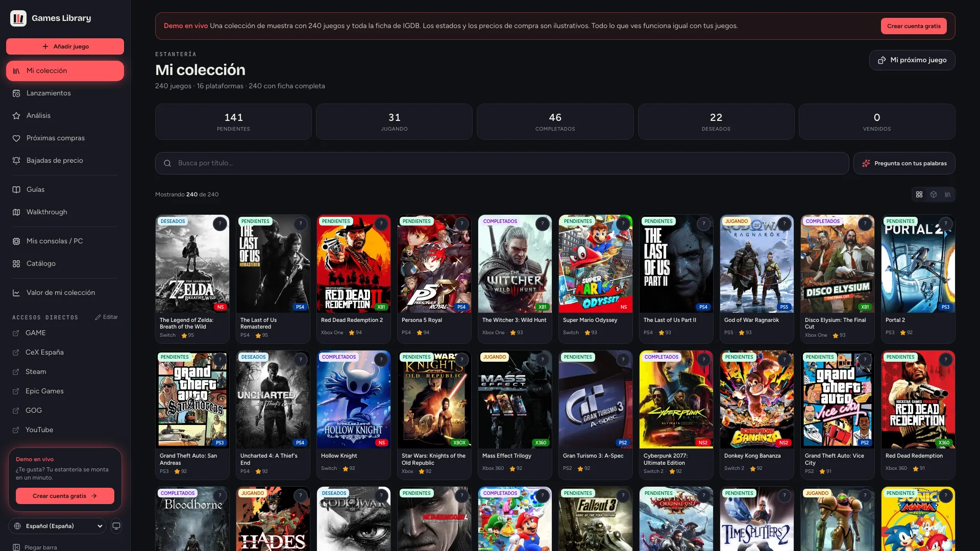
Task: Click Editar for accesos directos
Action: tap(106, 317)
